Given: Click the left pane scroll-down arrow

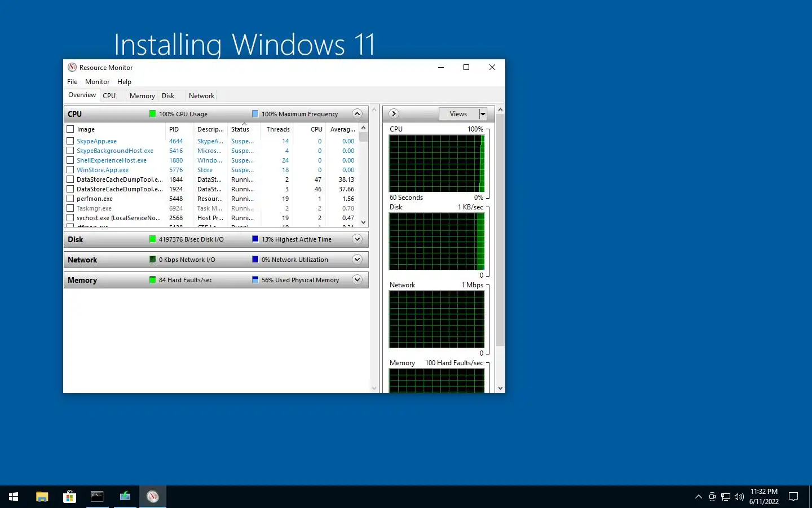Looking at the screenshot, I should click(x=374, y=388).
